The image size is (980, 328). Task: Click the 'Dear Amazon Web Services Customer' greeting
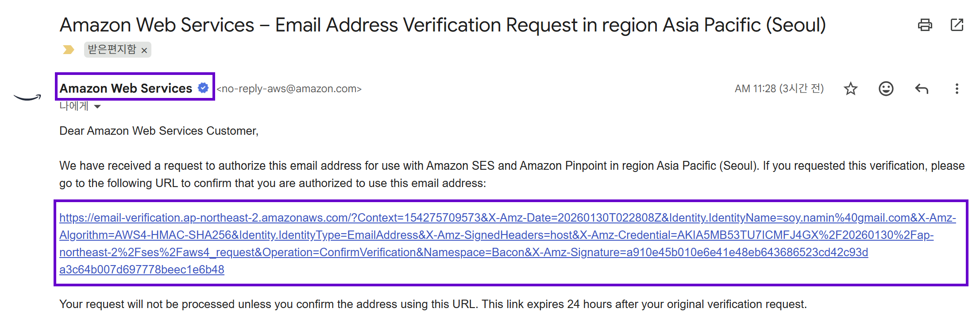coord(158,131)
